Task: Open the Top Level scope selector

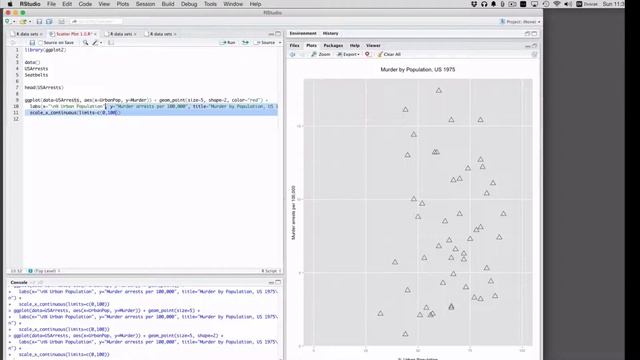Action: click(44, 271)
